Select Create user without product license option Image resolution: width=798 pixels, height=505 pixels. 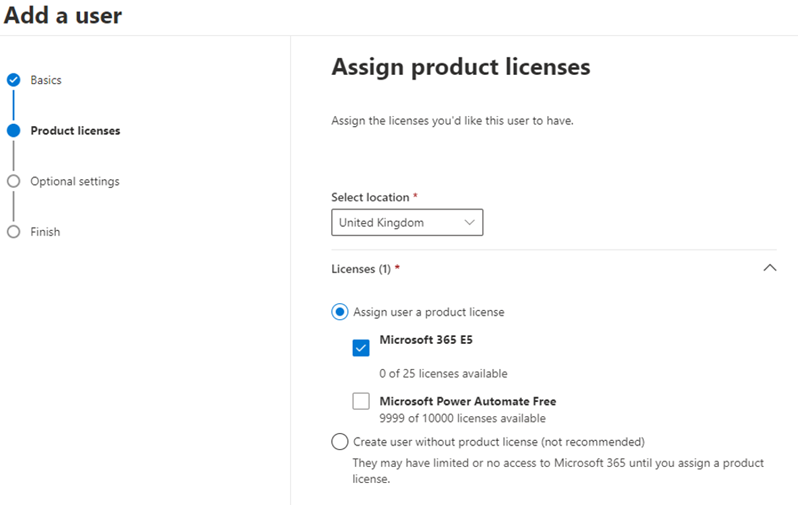tap(340, 441)
